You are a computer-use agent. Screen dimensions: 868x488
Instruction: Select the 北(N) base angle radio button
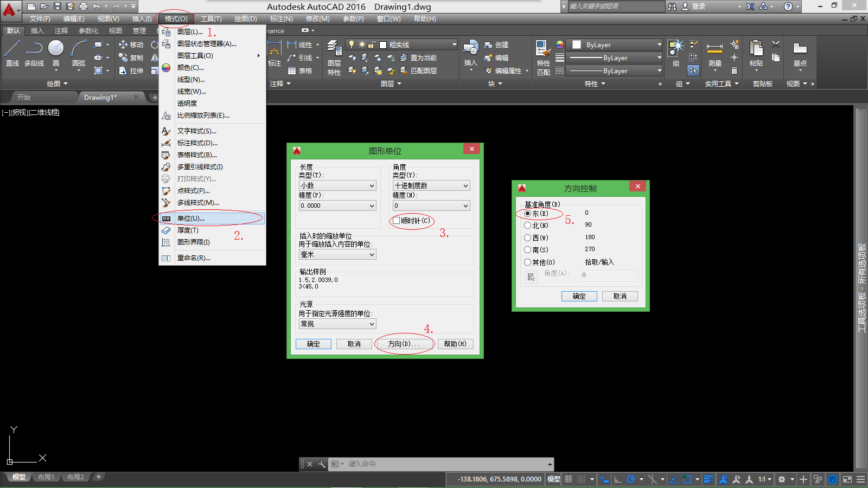527,226
